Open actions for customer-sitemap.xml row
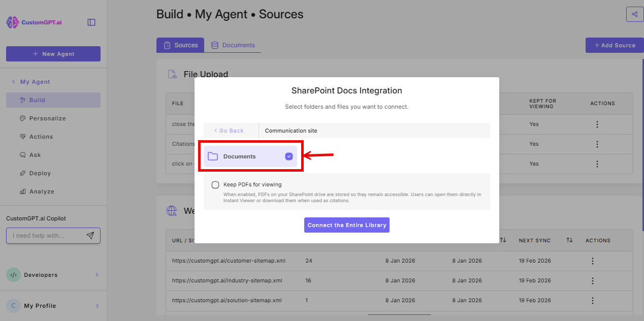The image size is (644, 321). tap(592, 261)
